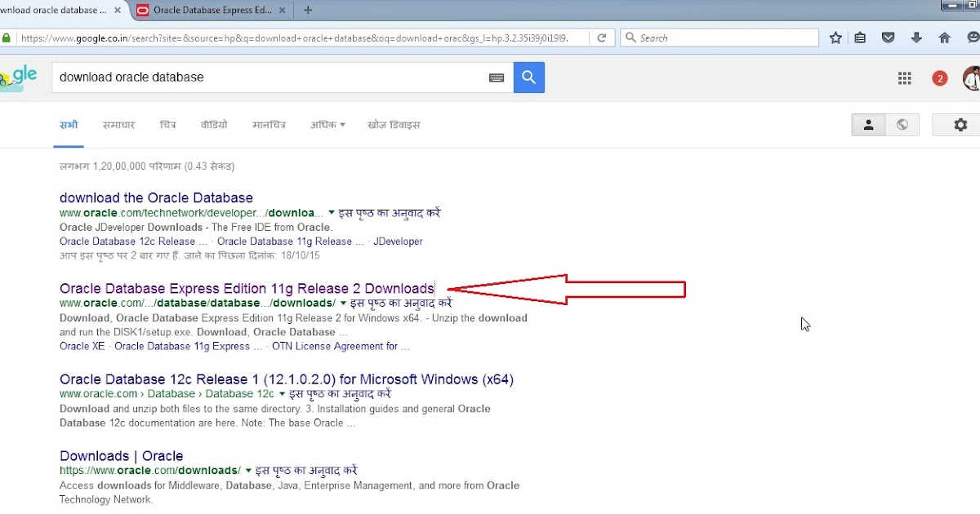
Task: Expand dropdown arrow beside 'Database 12c' breadcrumb
Action: [x=283, y=394]
